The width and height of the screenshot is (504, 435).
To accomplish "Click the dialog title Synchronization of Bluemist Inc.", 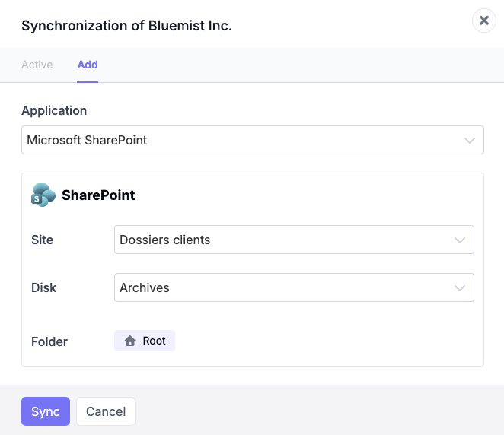I will click(126, 26).
